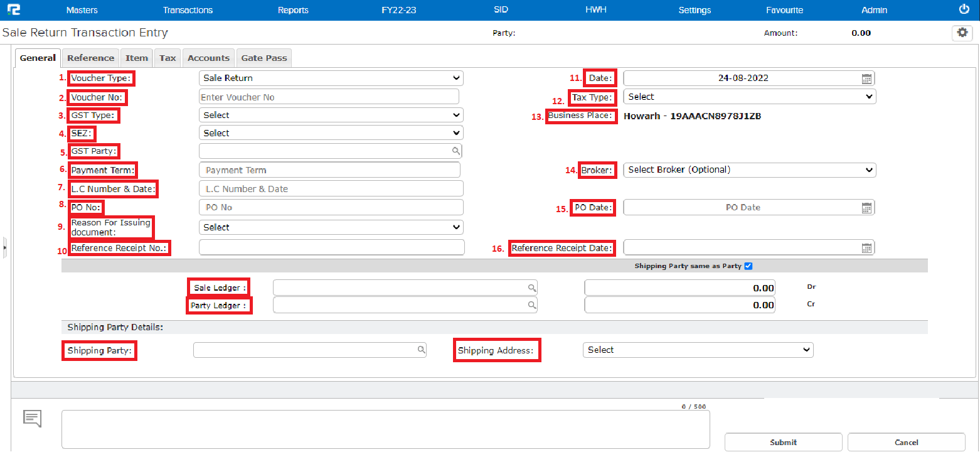Uncheck Shipping Party same as Party
Screen dimensions: 980x452
[748, 266]
